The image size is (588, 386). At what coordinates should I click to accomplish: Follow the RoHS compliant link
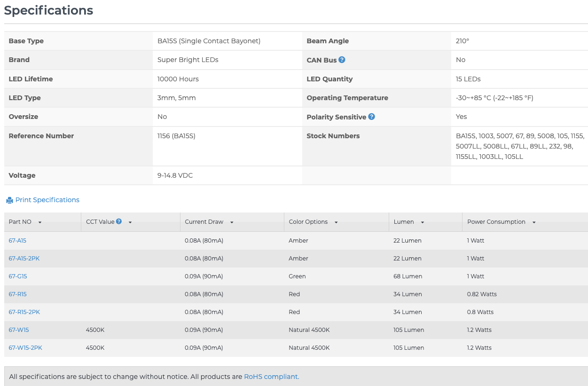point(271,377)
